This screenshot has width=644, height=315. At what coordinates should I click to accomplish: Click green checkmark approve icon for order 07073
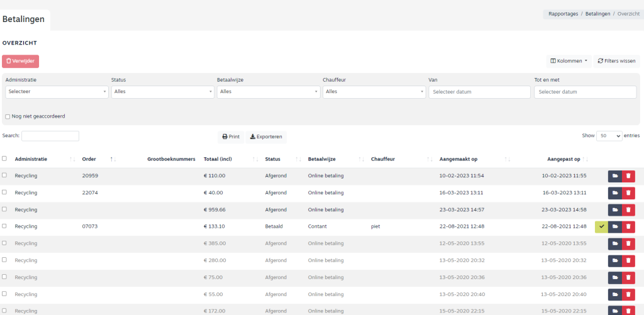click(601, 226)
